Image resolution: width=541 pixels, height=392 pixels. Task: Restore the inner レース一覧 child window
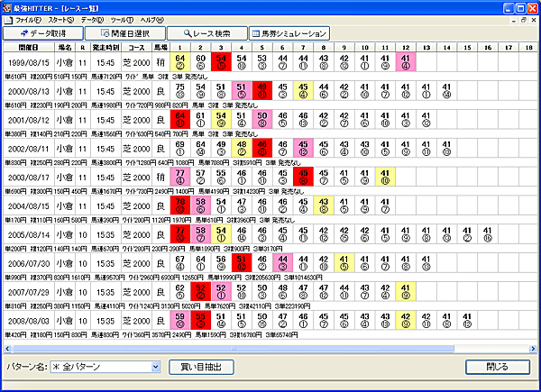[524, 21]
